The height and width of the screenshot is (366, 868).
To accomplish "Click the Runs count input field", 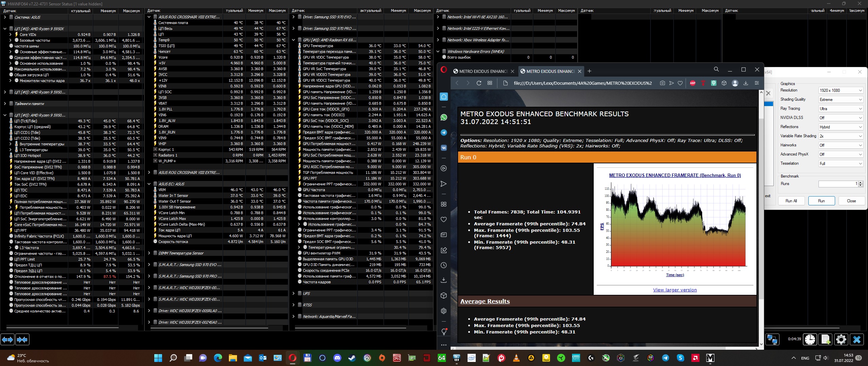I will (x=837, y=184).
